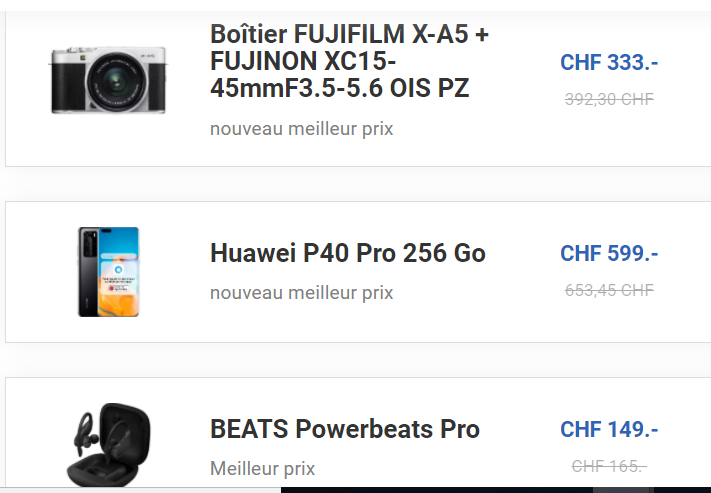Open the Powerbeats Pro earbuds image

coord(108,444)
